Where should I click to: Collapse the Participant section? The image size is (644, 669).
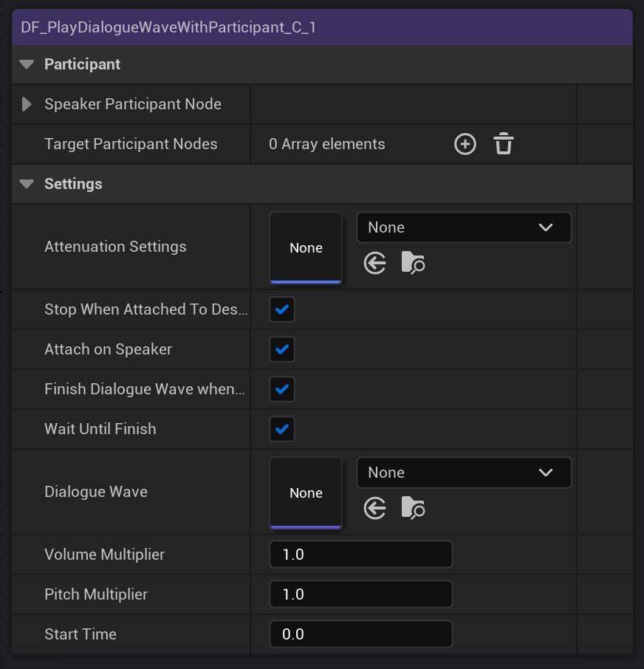27,64
